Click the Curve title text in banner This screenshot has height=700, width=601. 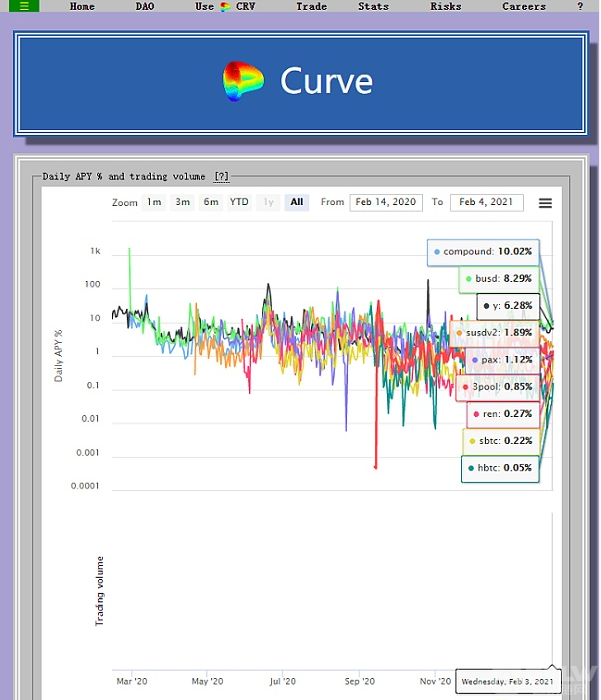click(326, 81)
